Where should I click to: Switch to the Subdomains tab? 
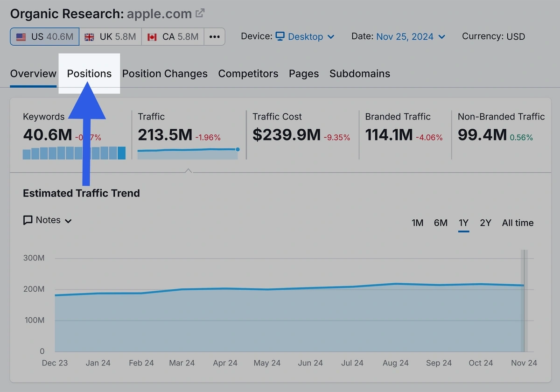click(360, 73)
